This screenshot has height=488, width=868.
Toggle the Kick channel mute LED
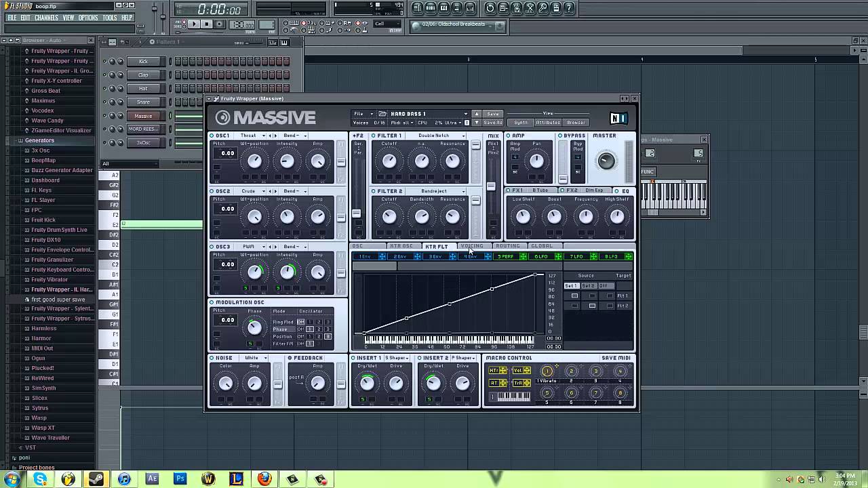pos(104,62)
